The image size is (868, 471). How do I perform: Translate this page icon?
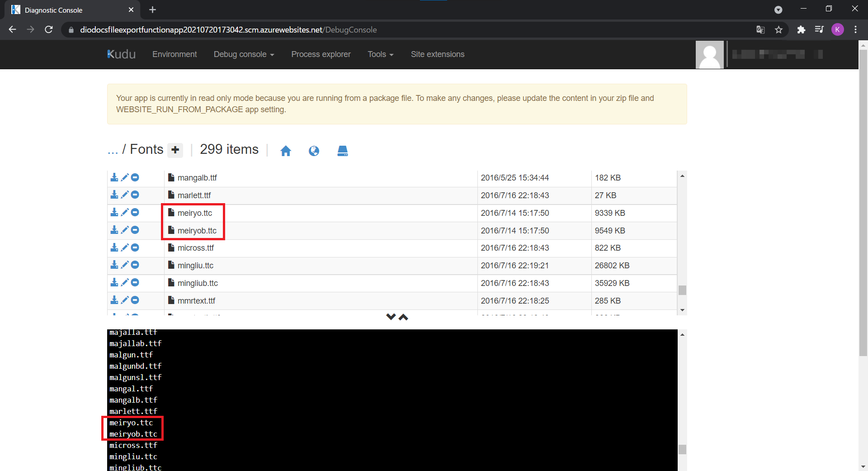click(760, 30)
